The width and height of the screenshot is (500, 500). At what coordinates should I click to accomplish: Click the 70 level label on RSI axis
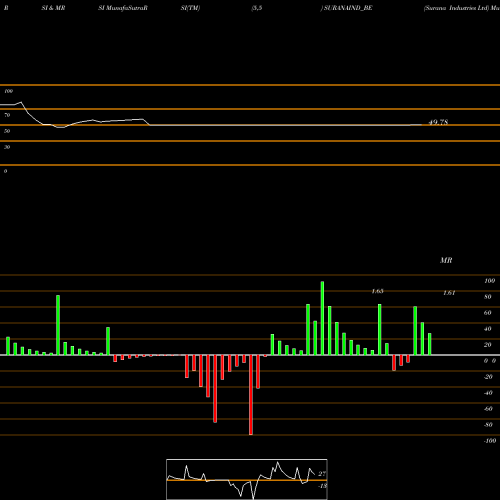[x=7, y=115]
